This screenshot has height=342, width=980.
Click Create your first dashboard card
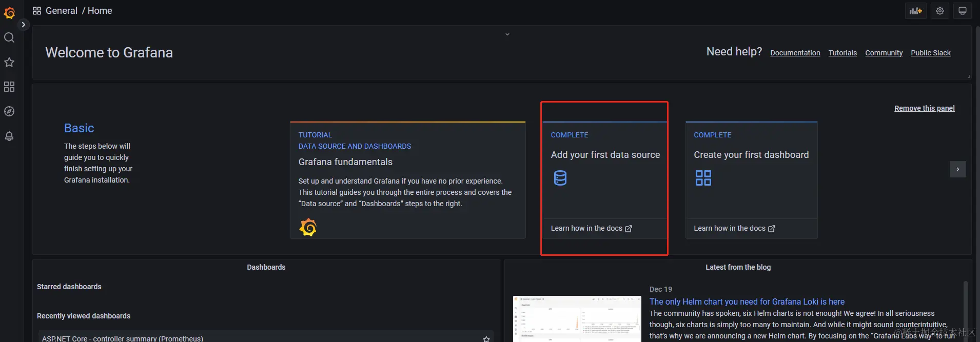[752, 180]
